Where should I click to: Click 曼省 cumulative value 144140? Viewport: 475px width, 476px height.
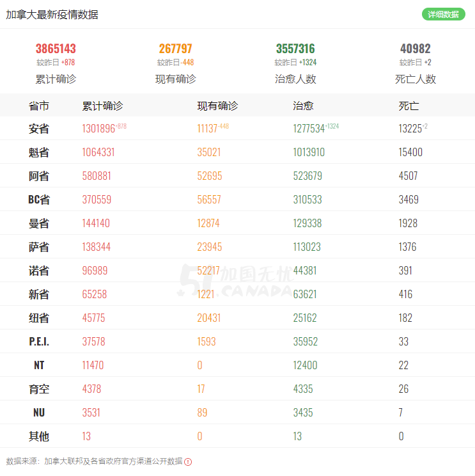[96, 223]
